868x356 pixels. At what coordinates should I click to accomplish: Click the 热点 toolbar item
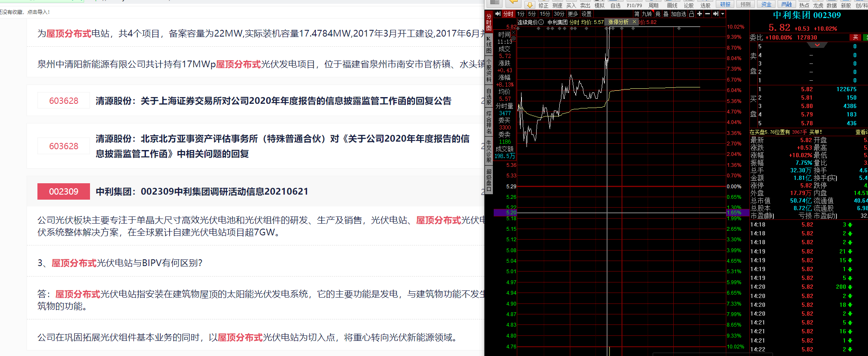[804, 5]
